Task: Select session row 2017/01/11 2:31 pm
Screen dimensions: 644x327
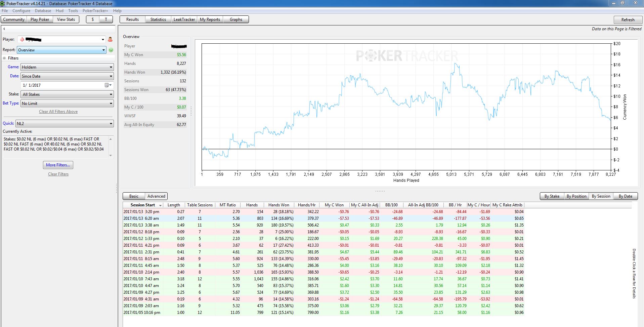Action: (x=324, y=252)
